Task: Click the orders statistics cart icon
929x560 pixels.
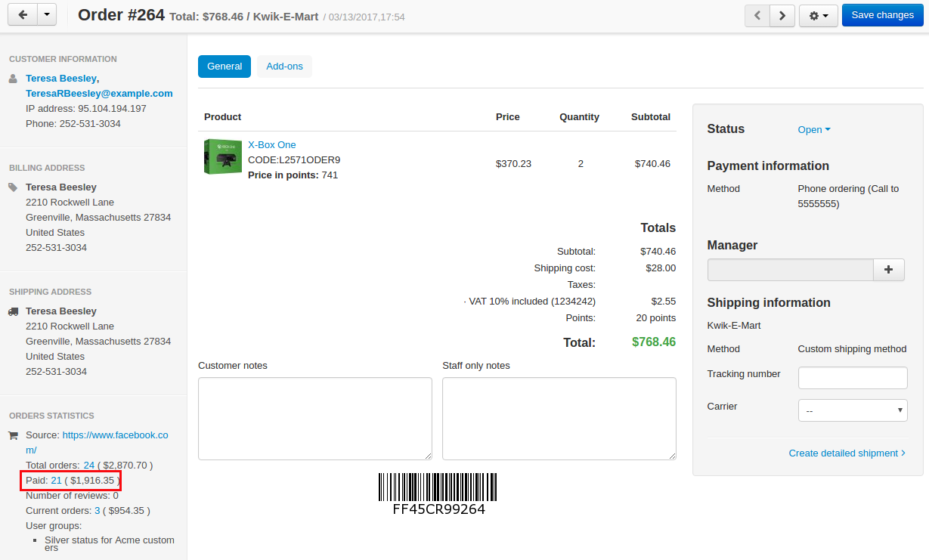Action: pyautogui.click(x=13, y=435)
